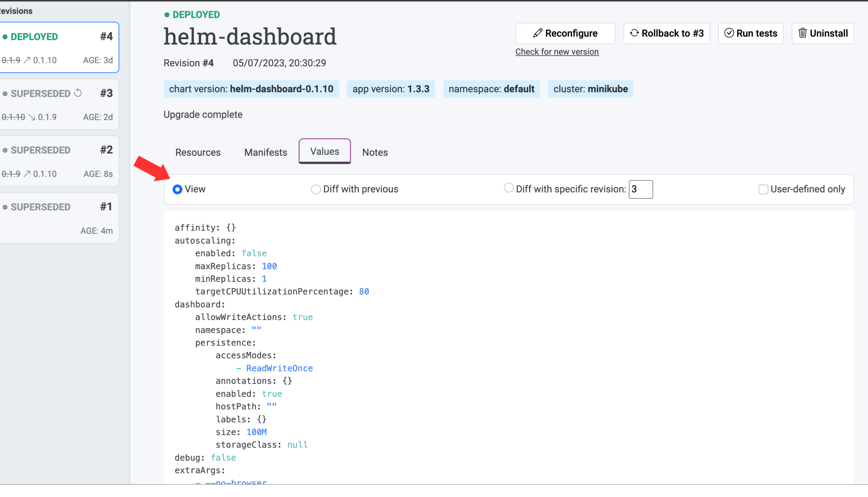This screenshot has height=497, width=868.
Task: Click the Rollback to #3 button
Action: click(666, 34)
